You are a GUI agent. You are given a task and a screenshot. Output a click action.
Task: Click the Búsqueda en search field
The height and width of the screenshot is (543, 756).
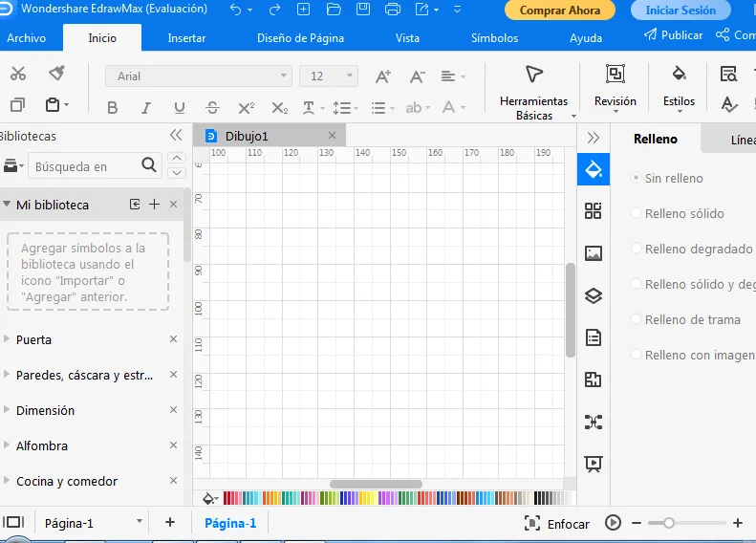(x=86, y=166)
